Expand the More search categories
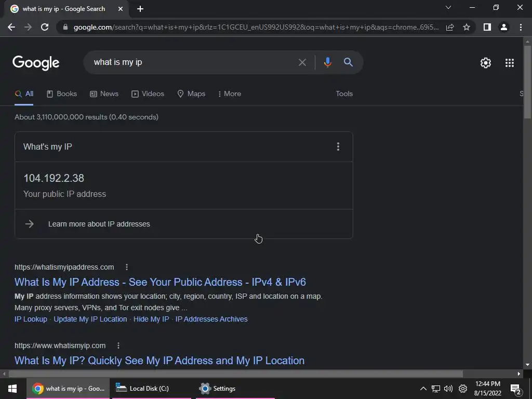Viewport: 532px width, 399px height. pyautogui.click(x=230, y=94)
